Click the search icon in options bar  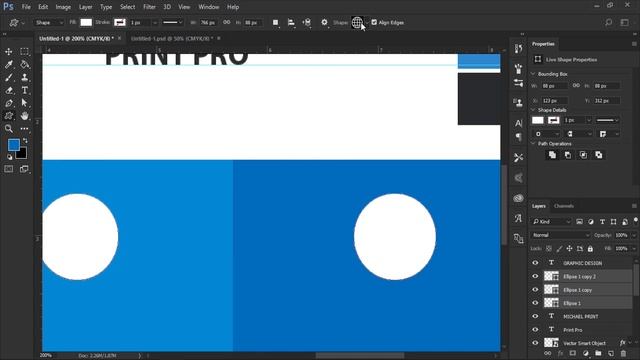point(609,22)
